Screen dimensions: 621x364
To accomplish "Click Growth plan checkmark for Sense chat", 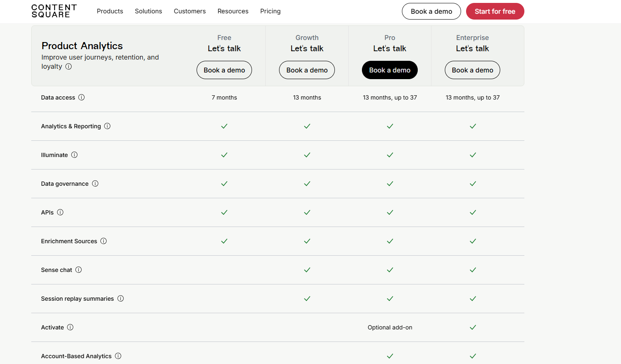I will click(x=307, y=270).
